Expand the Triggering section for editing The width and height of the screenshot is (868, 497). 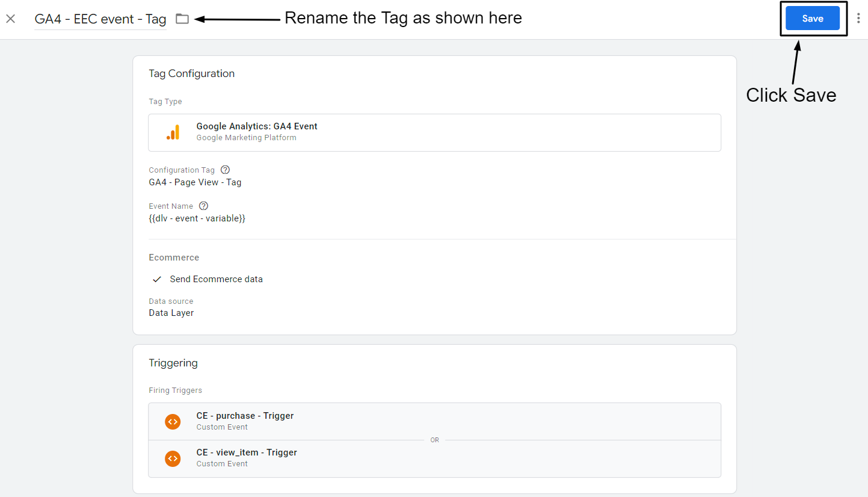(434, 421)
